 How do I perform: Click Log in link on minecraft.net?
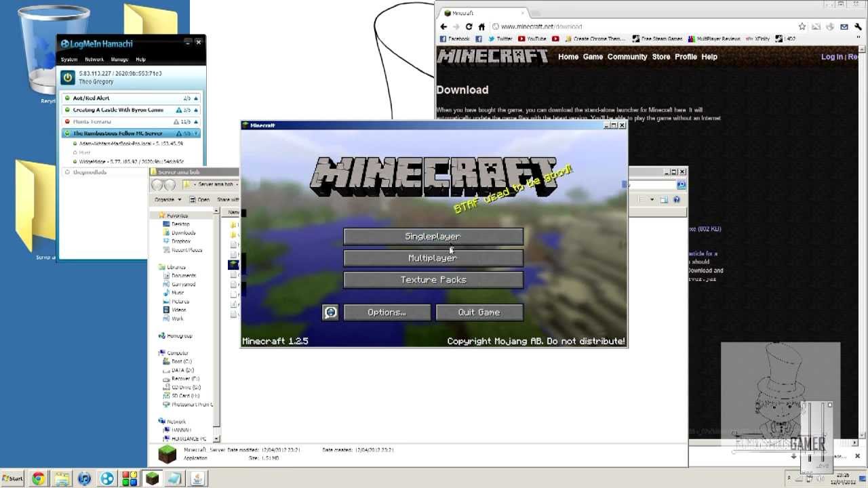pyautogui.click(x=832, y=57)
